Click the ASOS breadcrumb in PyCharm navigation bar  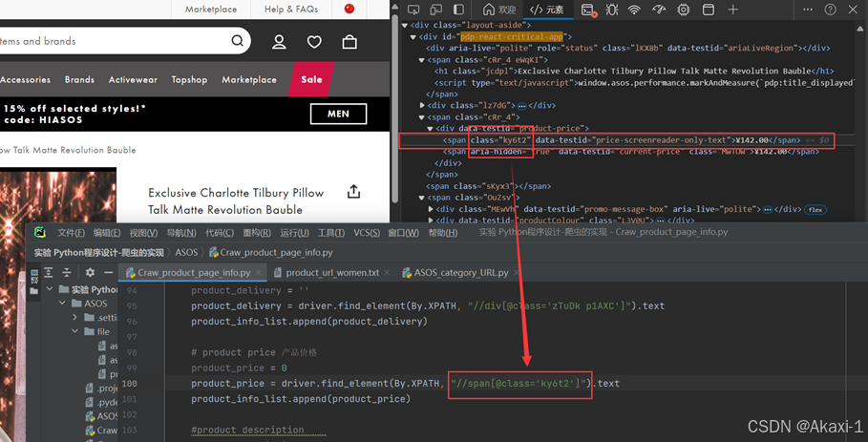[x=186, y=252]
